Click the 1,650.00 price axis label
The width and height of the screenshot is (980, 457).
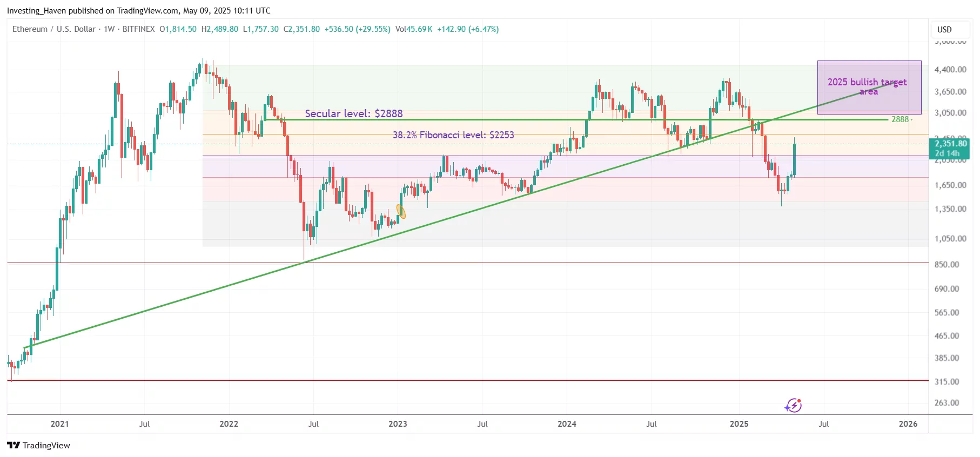point(950,185)
